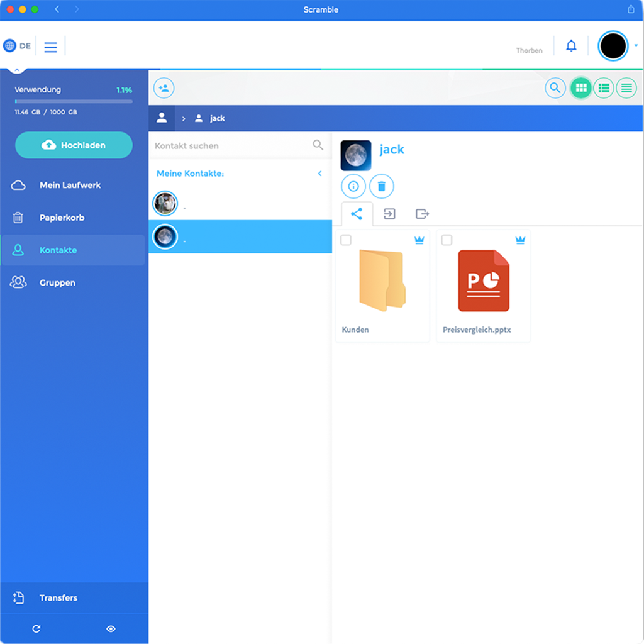This screenshot has width=644, height=644.
Task: Click jack's moon profile picture
Action: tap(356, 155)
